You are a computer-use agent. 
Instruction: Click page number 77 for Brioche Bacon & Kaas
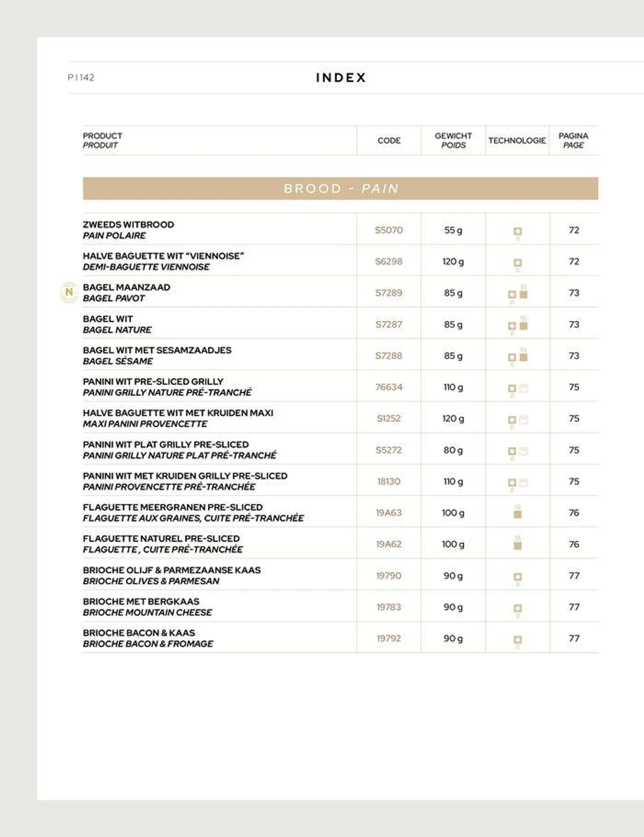point(574,638)
